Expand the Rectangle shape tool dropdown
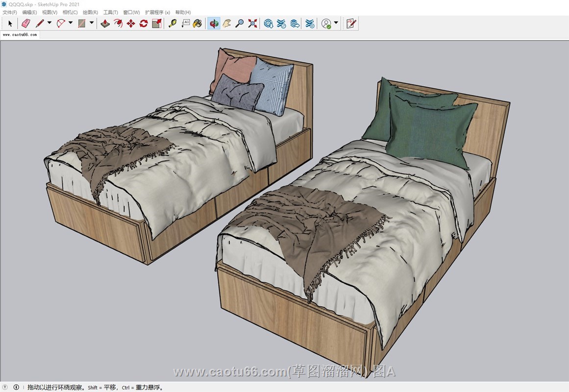This screenshot has height=392, width=569. pos(92,23)
